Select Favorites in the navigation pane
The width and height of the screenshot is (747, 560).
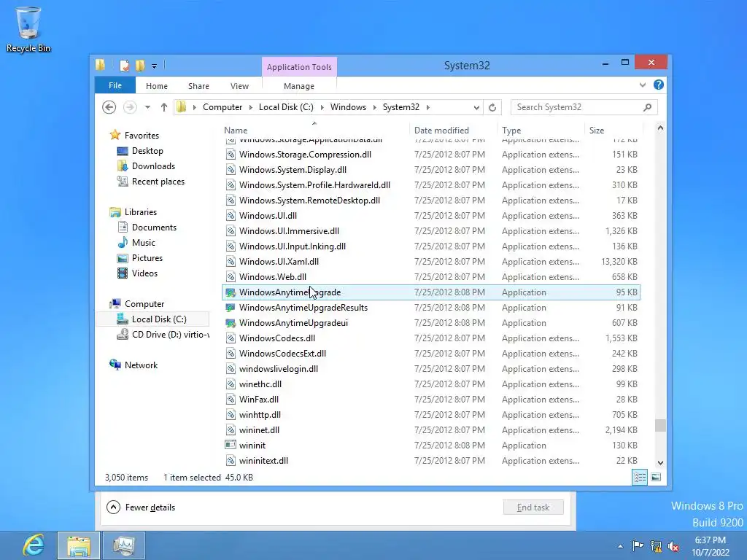click(142, 136)
